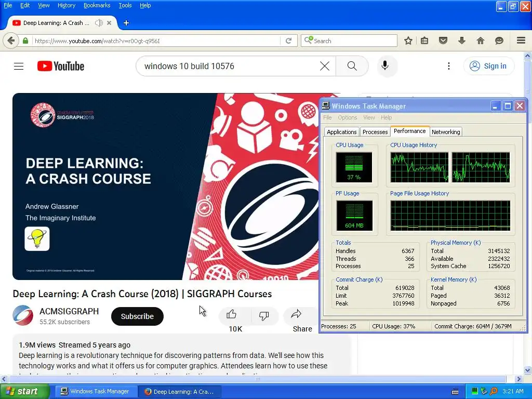This screenshot has height=399, width=532.
Task: Click Task Manager title bar icon
Action: pos(326,106)
